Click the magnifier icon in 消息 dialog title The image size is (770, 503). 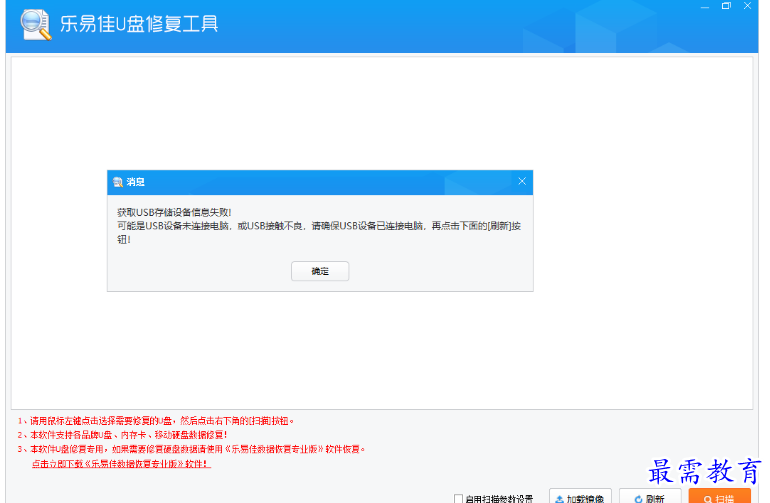(118, 182)
